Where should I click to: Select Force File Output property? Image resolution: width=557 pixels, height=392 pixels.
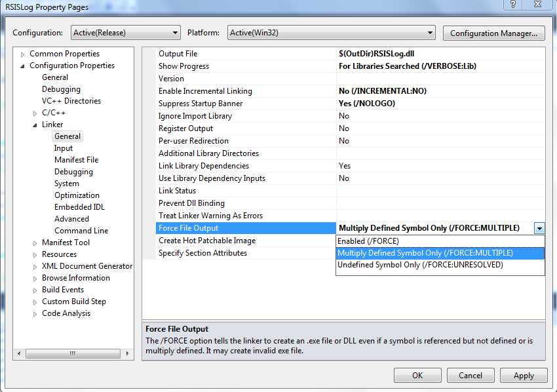coord(245,228)
